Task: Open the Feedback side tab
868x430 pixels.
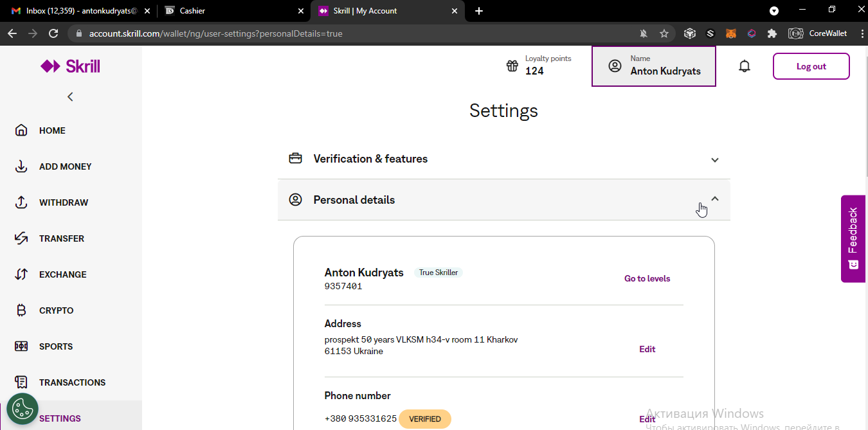Action: point(853,238)
